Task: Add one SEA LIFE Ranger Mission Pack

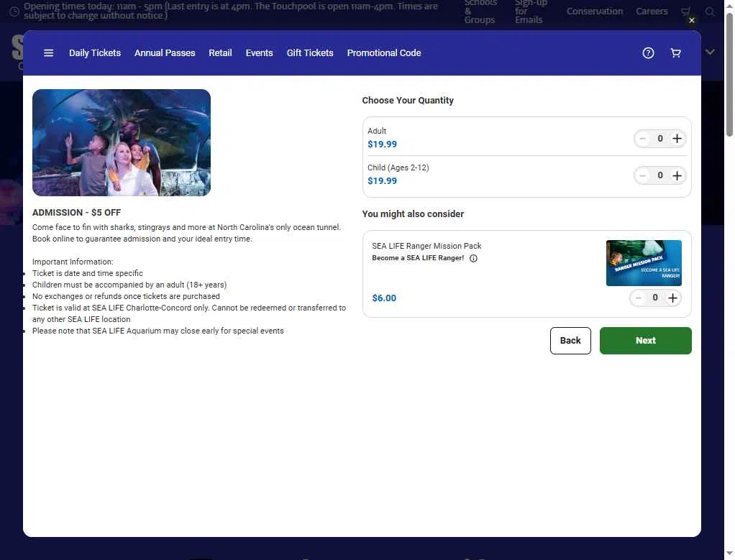Action: click(672, 298)
